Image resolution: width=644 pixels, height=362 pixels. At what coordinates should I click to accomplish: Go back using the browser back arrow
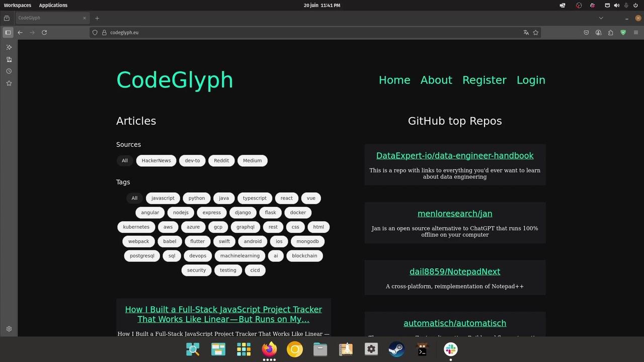tap(20, 32)
